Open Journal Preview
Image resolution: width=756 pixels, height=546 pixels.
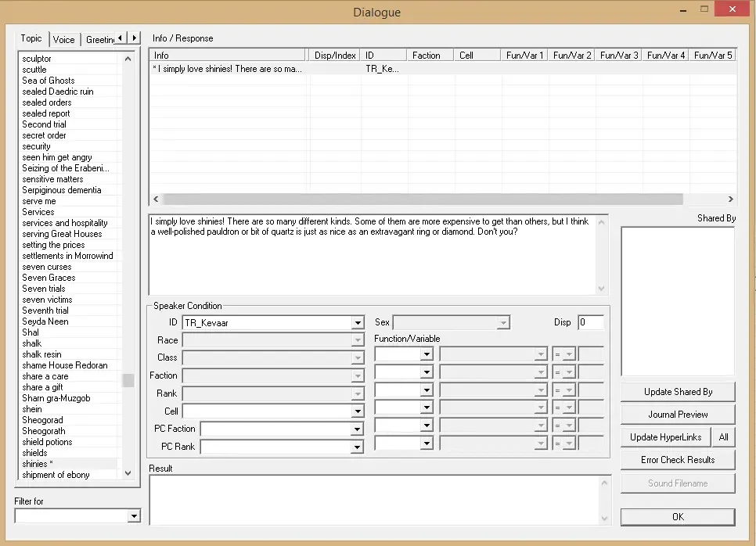click(678, 415)
